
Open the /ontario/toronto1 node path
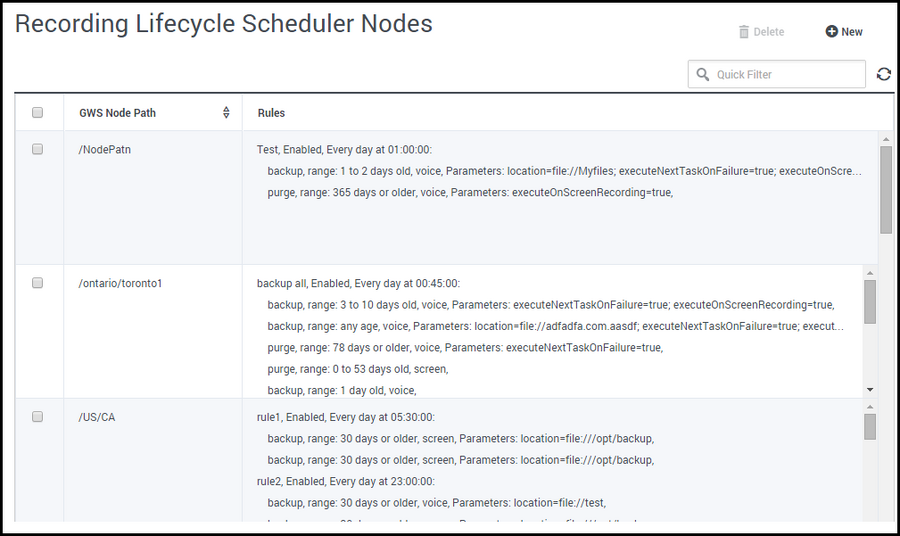coord(120,283)
